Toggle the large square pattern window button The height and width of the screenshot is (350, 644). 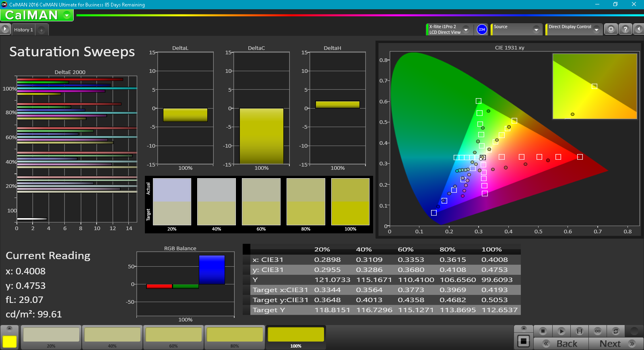523,341
